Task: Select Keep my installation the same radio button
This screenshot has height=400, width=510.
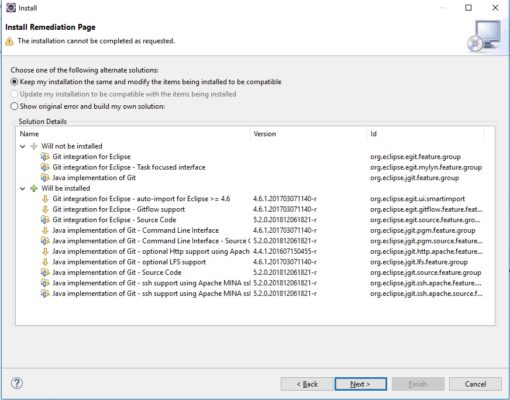Action: click(14, 82)
